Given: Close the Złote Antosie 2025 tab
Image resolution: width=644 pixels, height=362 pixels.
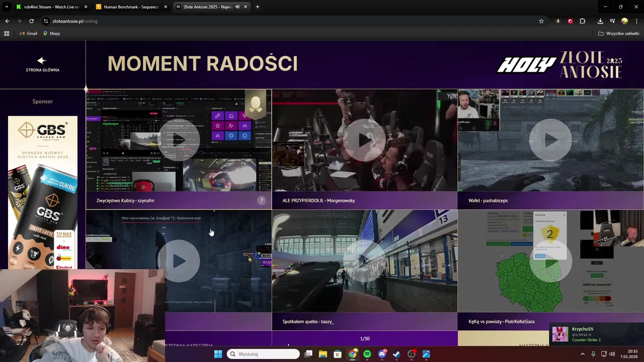Looking at the screenshot, I should coord(247,7).
